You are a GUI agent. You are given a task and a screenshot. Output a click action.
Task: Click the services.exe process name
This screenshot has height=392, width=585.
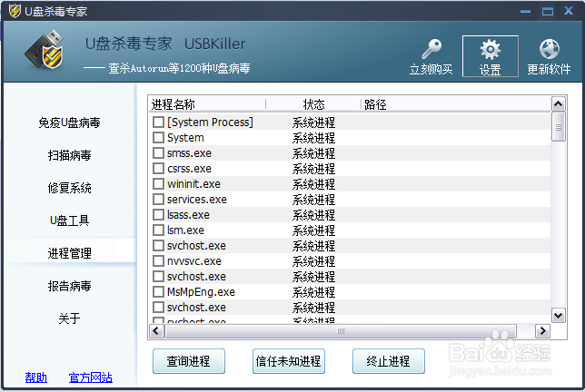tap(197, 200)
